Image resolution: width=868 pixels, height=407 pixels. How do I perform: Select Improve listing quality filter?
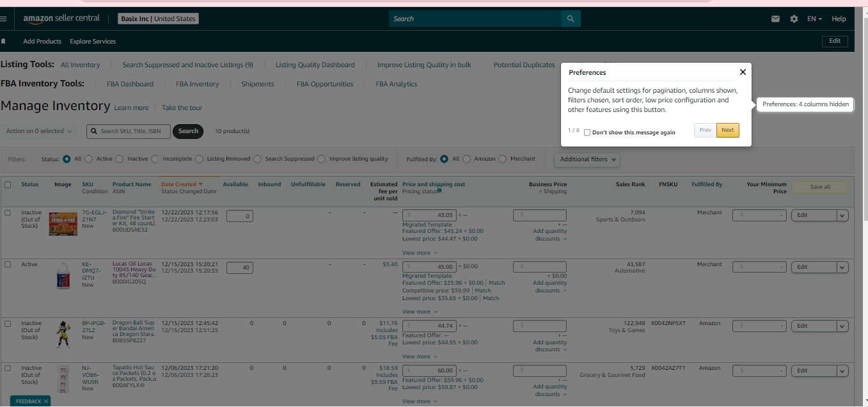click(321, 159)
